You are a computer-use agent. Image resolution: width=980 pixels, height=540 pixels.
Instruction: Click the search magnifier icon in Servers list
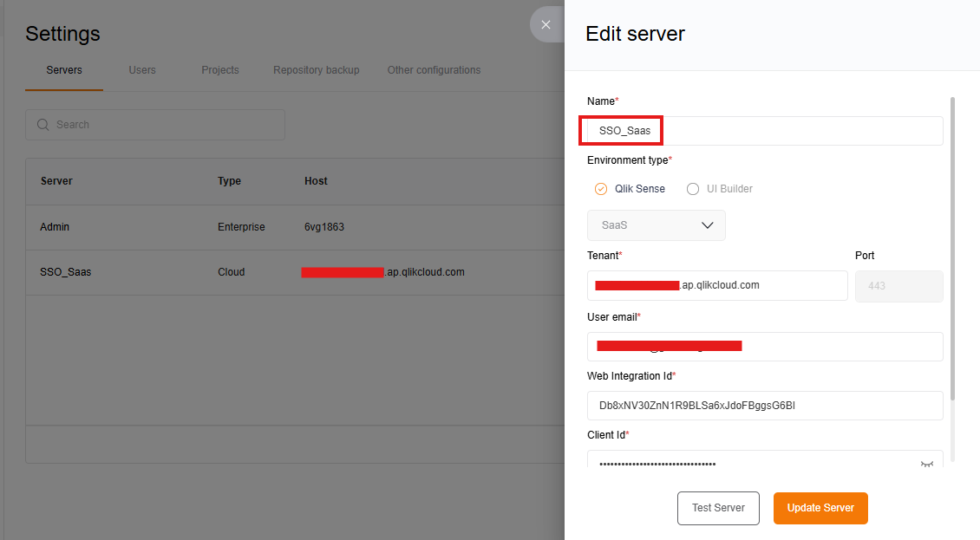(42, 124)
